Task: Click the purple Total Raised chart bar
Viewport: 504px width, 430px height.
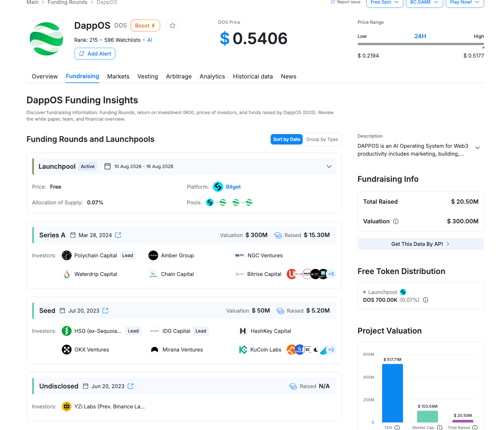Action: click(x=463, y=421)
